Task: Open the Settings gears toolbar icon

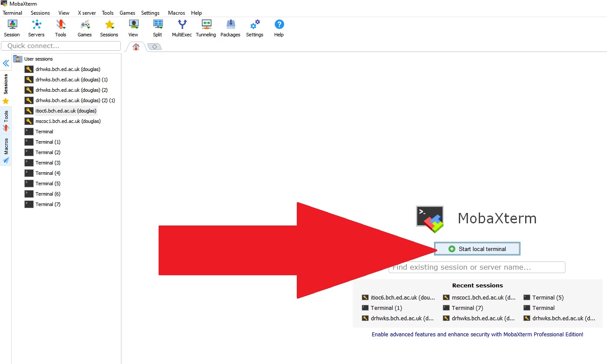Action: click(x=255, y=28)
